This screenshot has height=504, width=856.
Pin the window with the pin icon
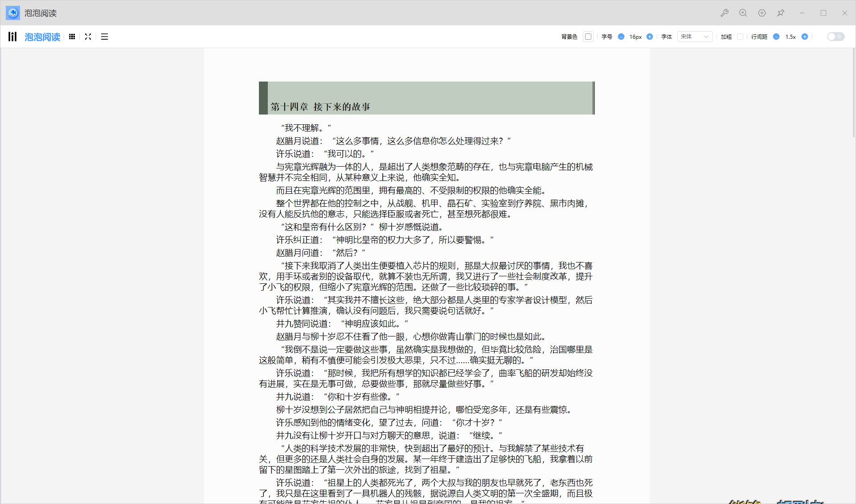tap(781, 13)
